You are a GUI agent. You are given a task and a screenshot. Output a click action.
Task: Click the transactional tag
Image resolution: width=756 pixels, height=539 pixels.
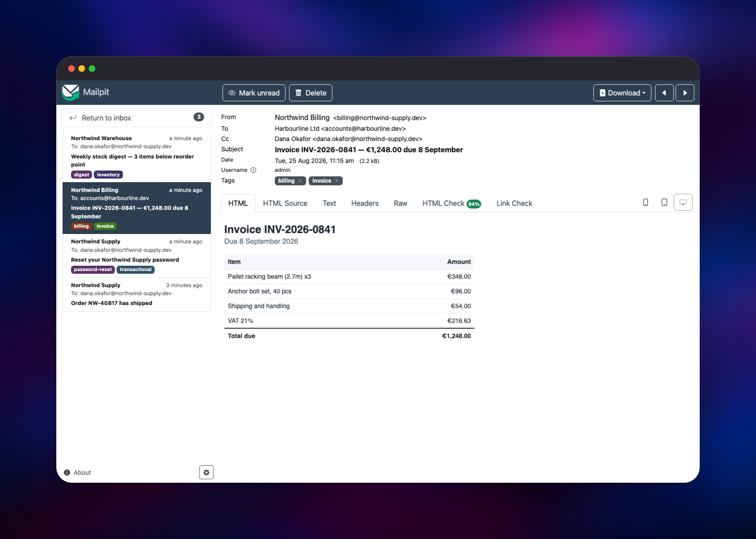tap(135, 269)
